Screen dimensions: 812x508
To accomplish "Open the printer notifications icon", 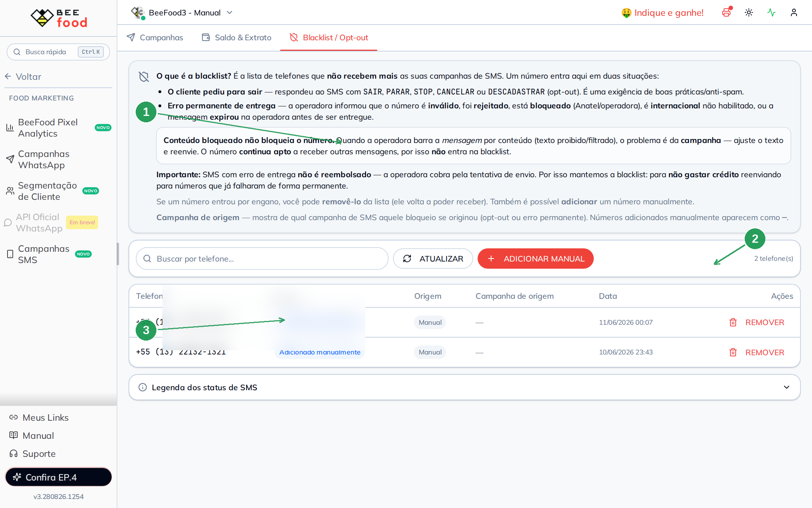I will pos(727,13).
